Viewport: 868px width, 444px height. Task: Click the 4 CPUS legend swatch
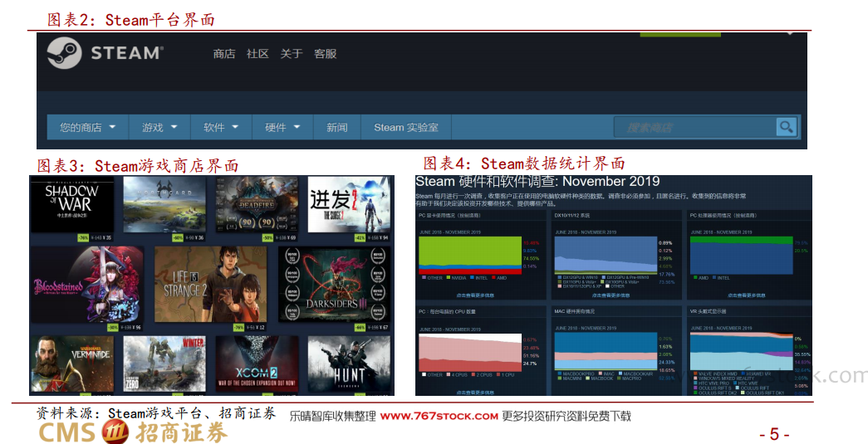pos(449,374)
